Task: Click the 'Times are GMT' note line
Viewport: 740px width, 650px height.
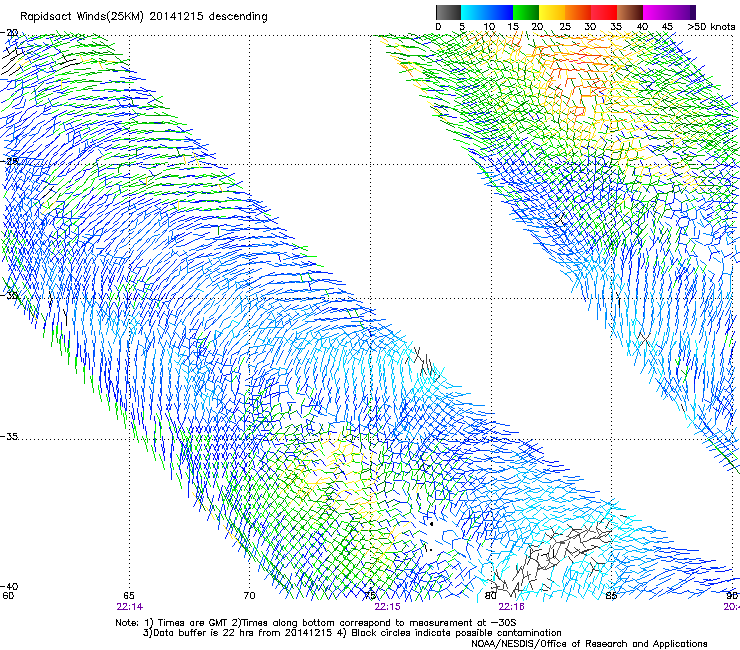Action: point(316,623)
